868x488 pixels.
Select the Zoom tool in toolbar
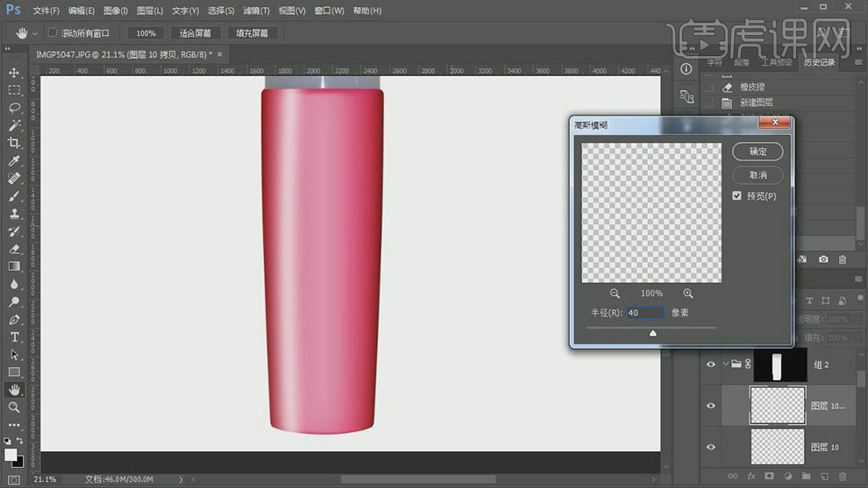[x=14, y=407]
